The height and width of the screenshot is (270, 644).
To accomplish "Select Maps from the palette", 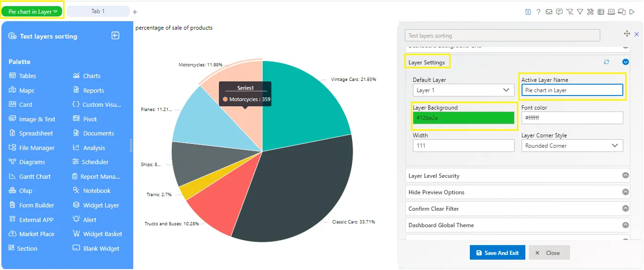I will click(22, 90).
